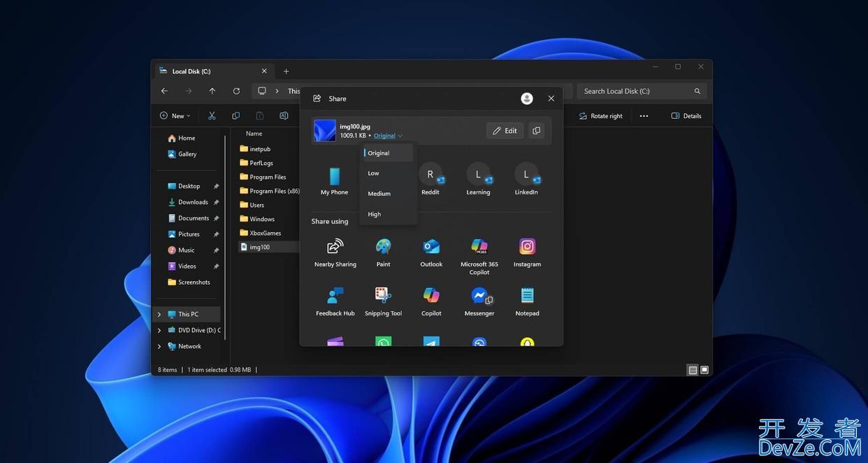868x463 pixels.
Task: Click the Cut icon in Explorer toolbar
Action: tap(212, 116)
